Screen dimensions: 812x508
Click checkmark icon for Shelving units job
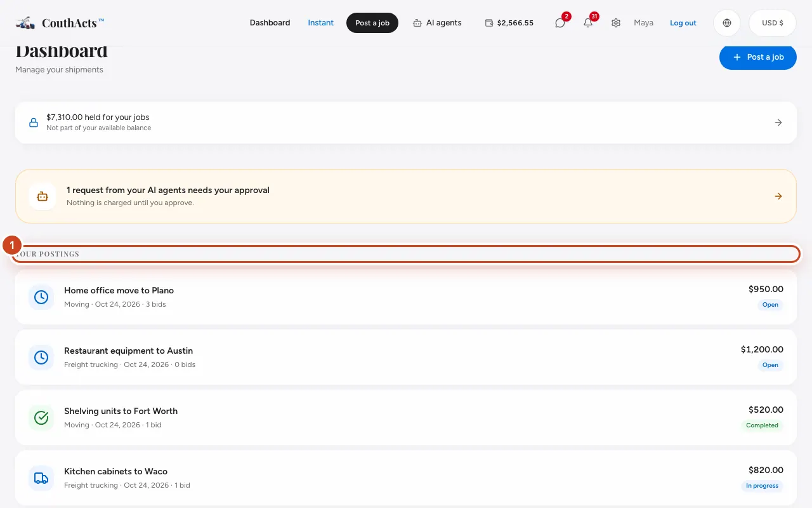(41, 418)
